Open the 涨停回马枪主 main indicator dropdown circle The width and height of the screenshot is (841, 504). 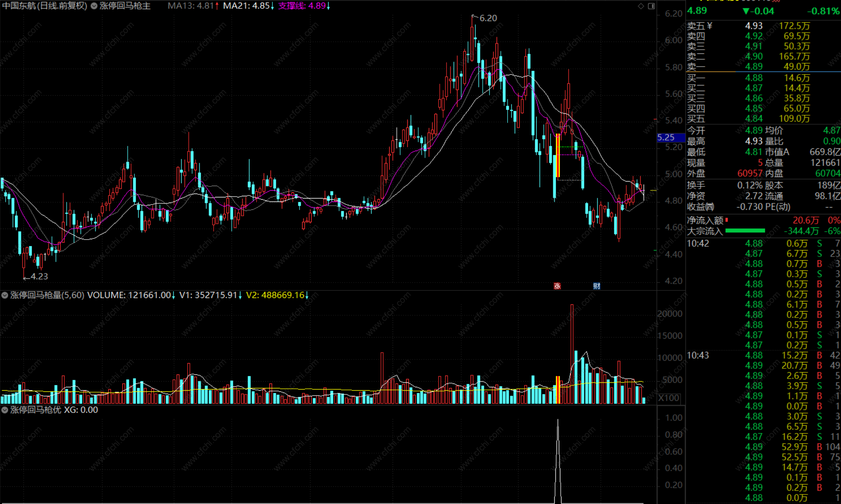point(94,6)
